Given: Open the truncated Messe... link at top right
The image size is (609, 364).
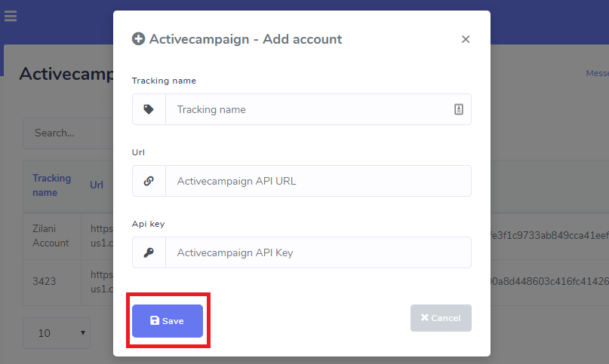Looking at the screenshot, I should 597,74.
